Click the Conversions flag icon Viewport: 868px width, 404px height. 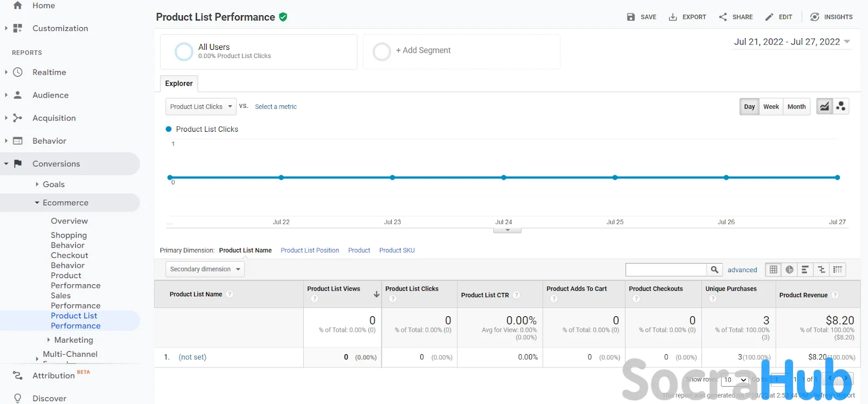point(17,163)
